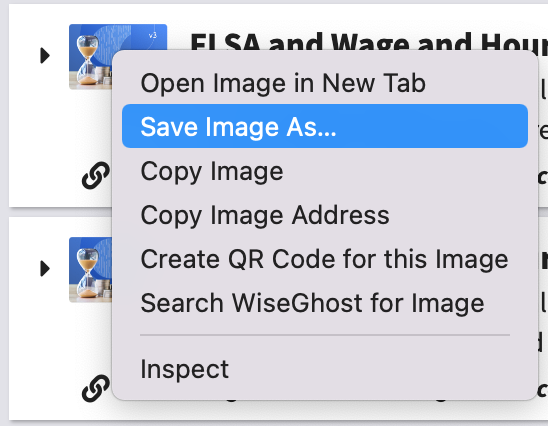Screen dimensions: 548x426
Task: Click the chain link icon in first card
Action: tap(95, 175)
